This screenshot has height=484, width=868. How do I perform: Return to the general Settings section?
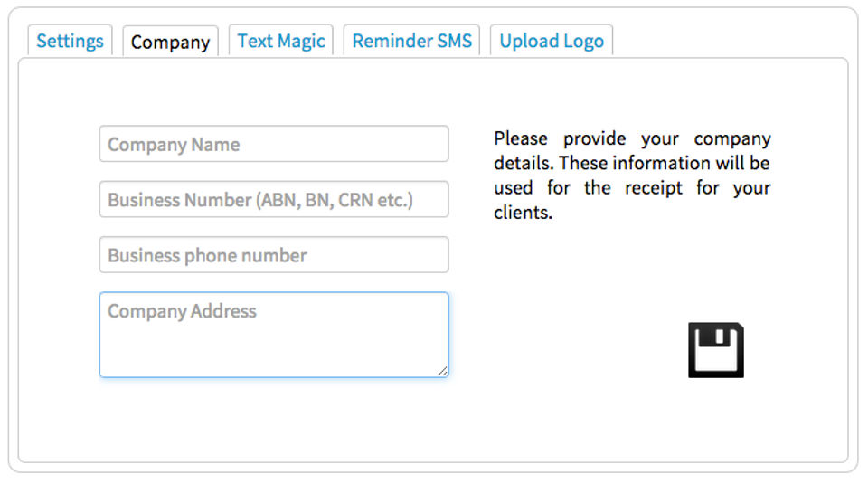[70, 41]
